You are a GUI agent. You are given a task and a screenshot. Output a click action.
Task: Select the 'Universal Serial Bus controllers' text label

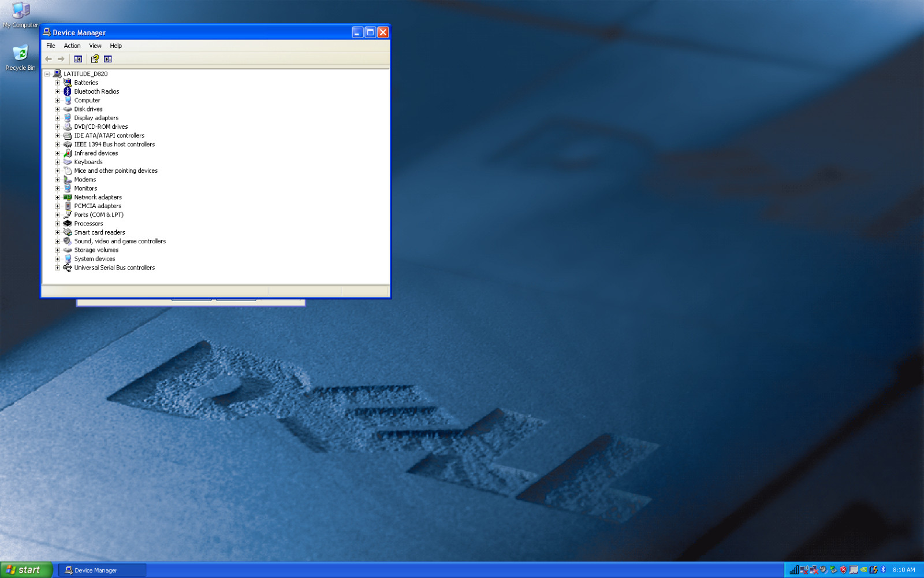[x=114, y=268]
